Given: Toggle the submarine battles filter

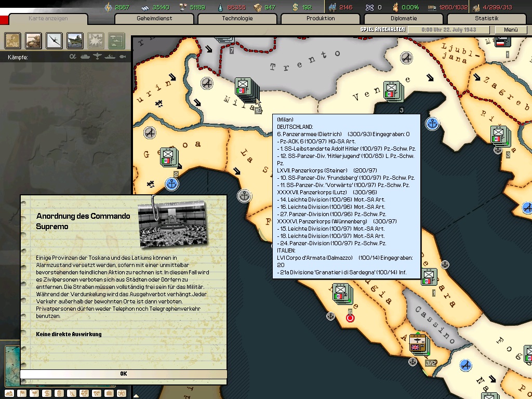Looking at the screenshot, I should (x=123, y=57).
